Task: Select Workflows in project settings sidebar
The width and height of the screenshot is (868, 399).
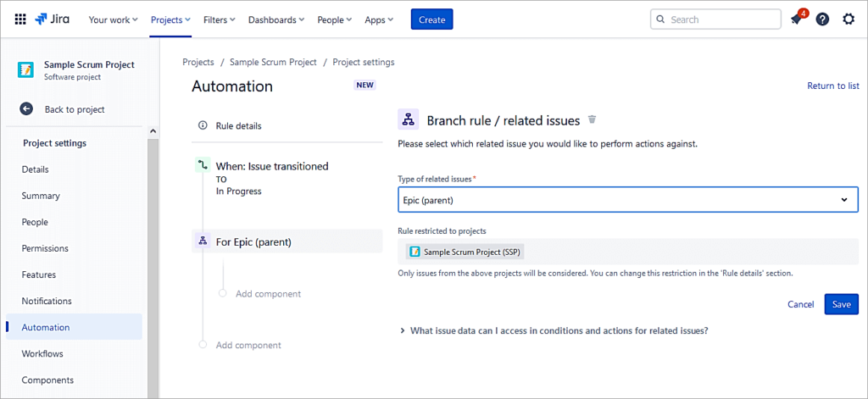Action: (42, 354)
